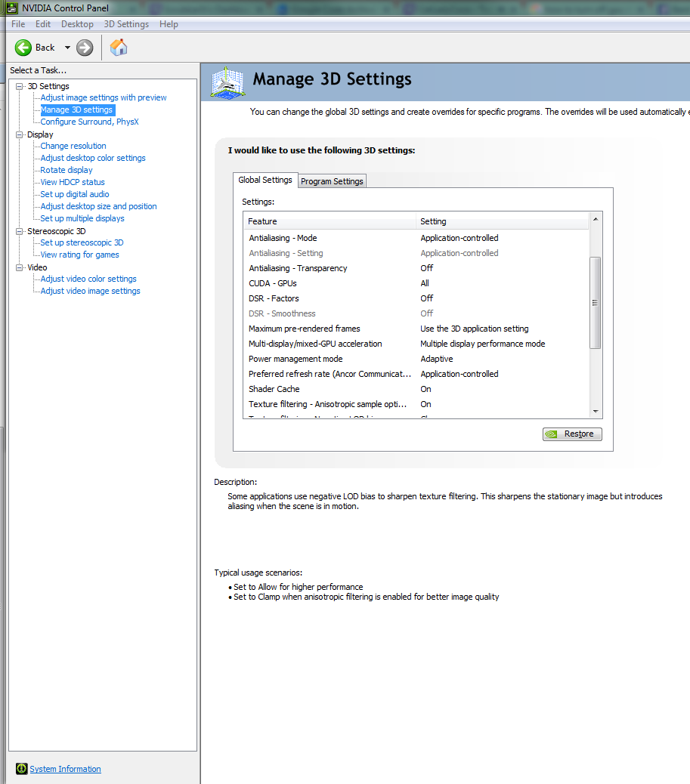This screenshot has height=784, width=690.
Task: Open the Back history dropdown arrow
Action: [67, 48]
